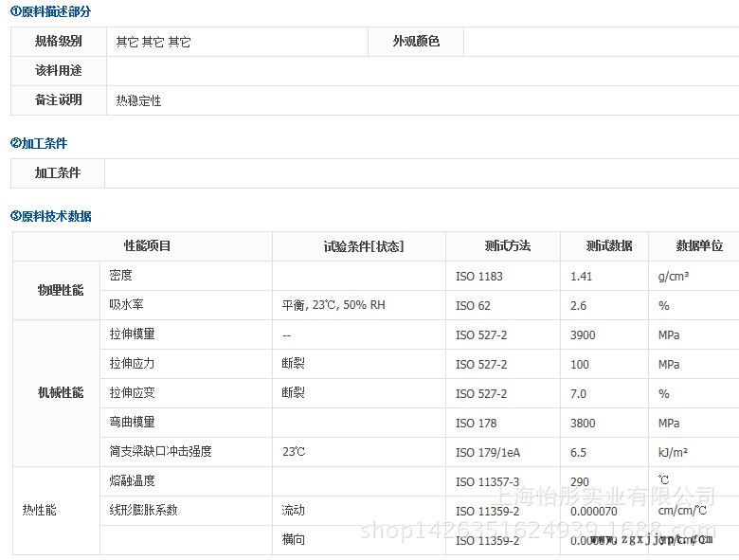Viewport: 739px width, 560px height.
Task: Select the 外观颜色 label cell
Action: click(416, 42)
